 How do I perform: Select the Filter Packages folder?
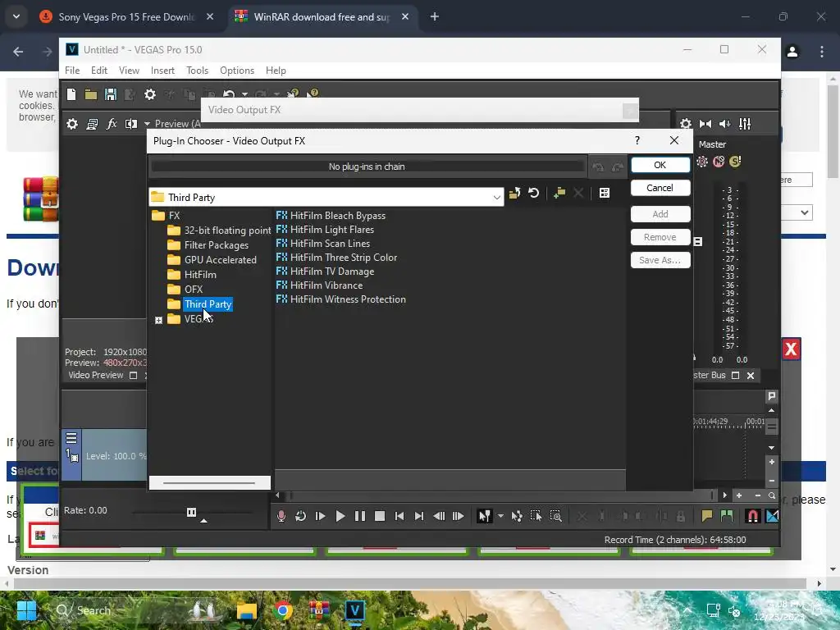coord(217,245)
